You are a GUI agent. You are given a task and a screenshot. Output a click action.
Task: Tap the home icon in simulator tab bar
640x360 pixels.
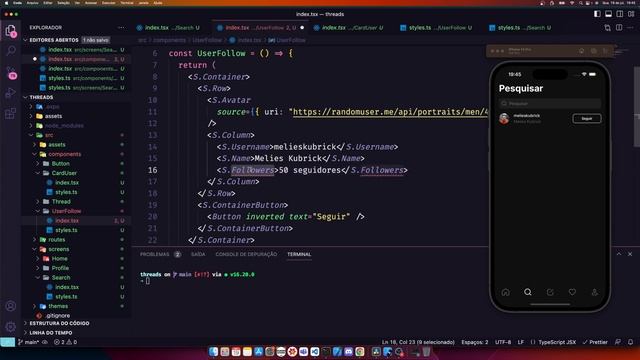point(505,292)
